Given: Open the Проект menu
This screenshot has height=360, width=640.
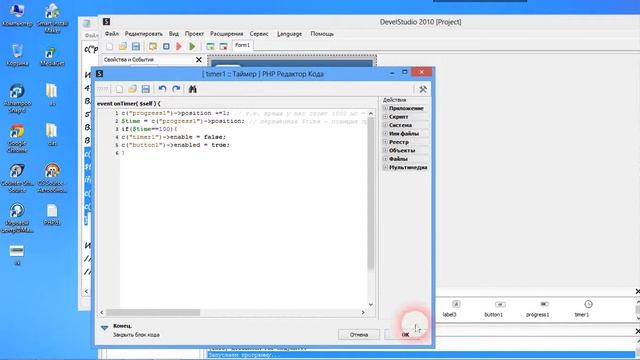Looking at the screenshot, I should 194,34.
